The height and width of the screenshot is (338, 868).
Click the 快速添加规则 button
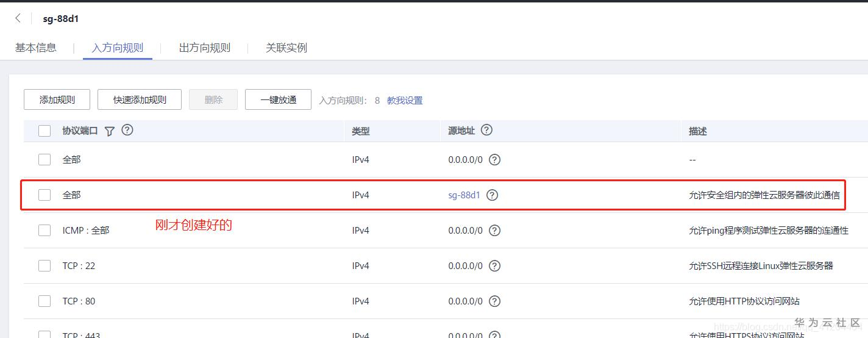[140, 100]
